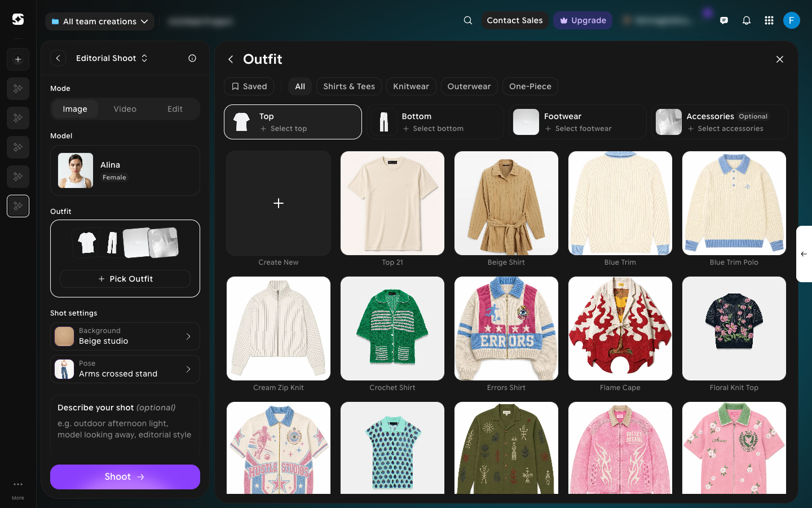Click Contact Sales button
The image size is (812, 508).
click(515, 20)
